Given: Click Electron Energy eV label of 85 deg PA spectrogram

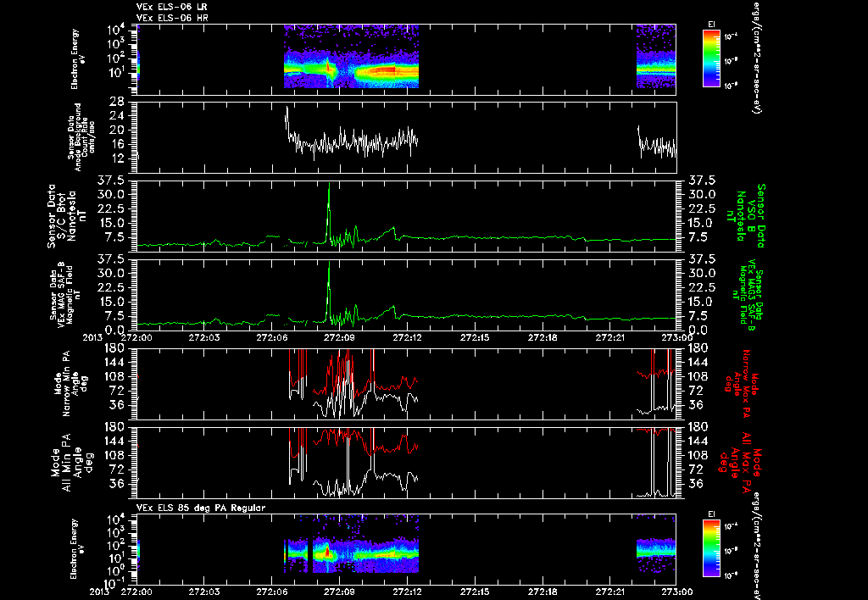Looking at the screenshot, I should [x=78, y=548].
